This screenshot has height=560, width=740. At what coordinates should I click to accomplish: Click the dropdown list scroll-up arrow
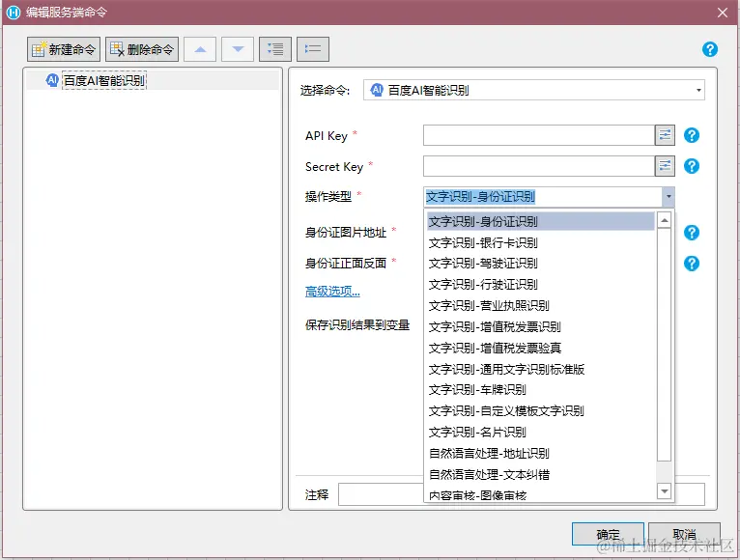[664, 220]
